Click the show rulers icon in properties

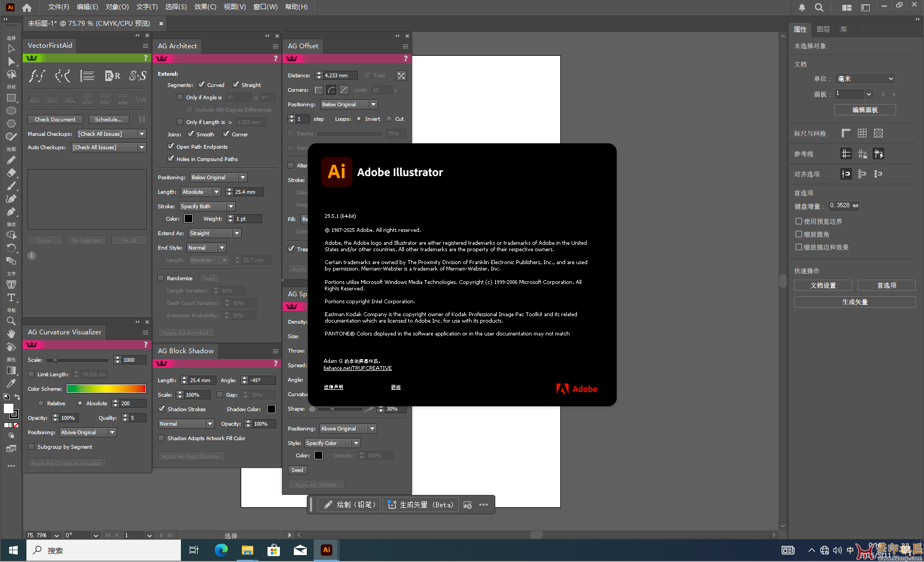click(x=846, y=133)
